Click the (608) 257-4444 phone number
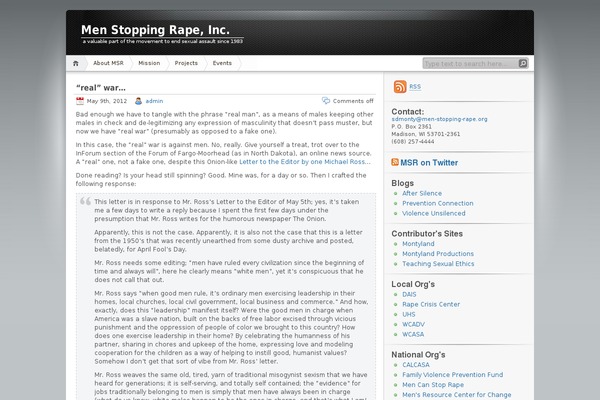The width and height of the screenshot is (600, 400). click(413, 142)
